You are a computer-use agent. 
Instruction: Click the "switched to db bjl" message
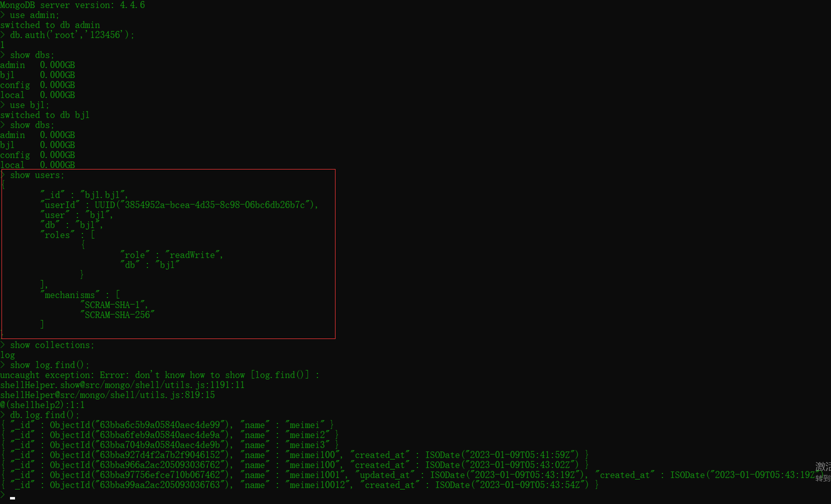click(x=45, y=115)
